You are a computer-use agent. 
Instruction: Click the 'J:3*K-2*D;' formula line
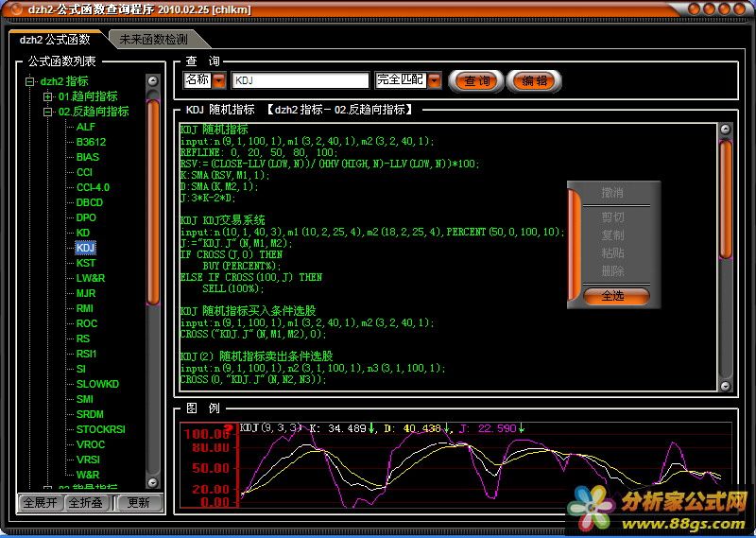point(208,198)
